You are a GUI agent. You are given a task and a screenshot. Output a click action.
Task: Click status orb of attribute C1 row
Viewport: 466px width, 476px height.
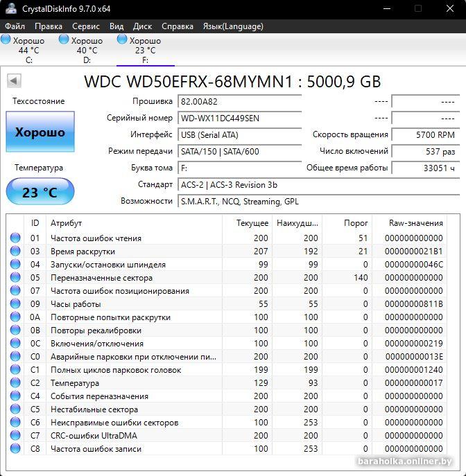[x=15, y=369]
